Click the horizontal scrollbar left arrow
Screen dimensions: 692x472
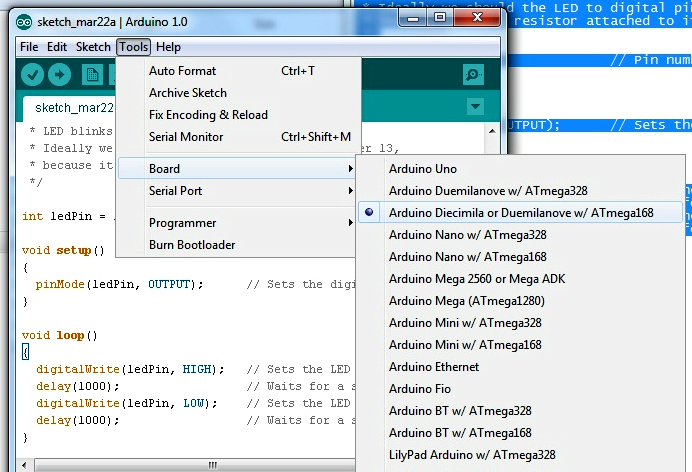point(24,465)
